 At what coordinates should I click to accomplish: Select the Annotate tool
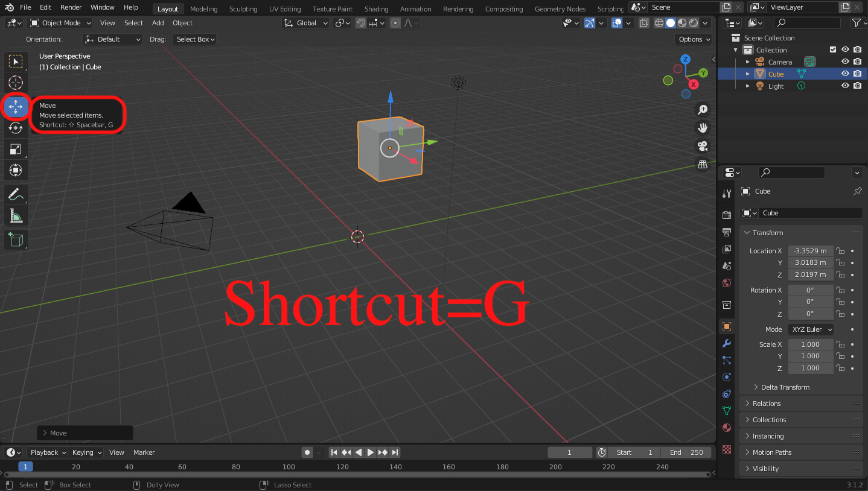click(16, 194)
